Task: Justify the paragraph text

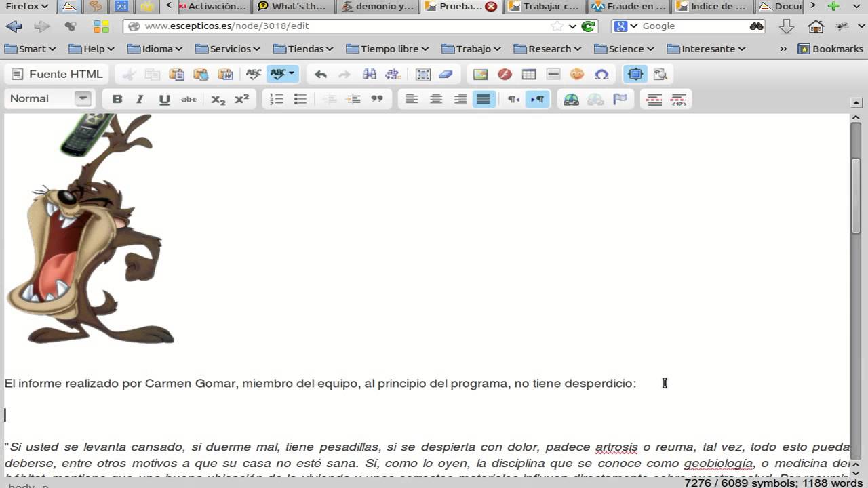Action: point(484,99)
